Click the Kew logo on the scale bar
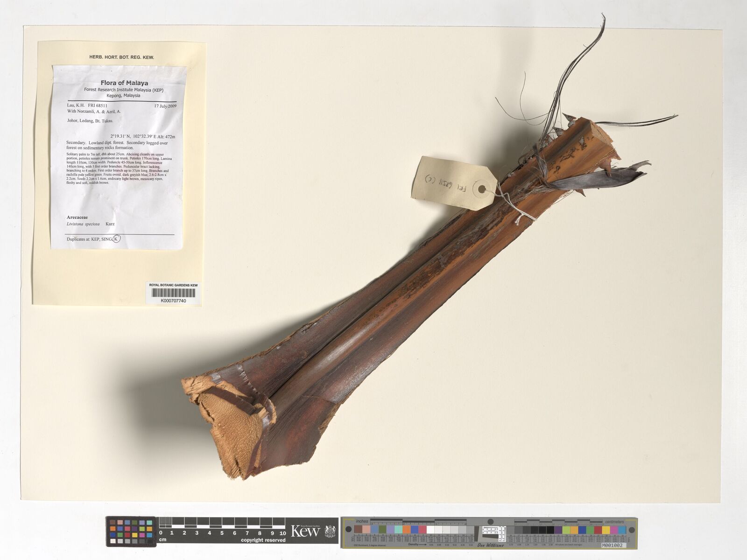 (306, 531)
